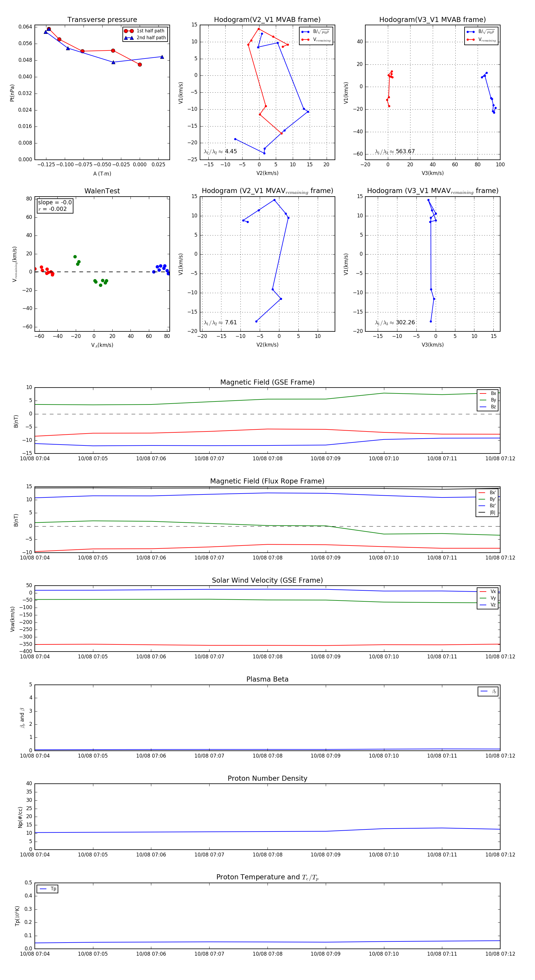This screenshot has width=535, height=980.
Task: Select '|B|' in the Flux Rope Frame legend
Action: click(x=487, y=513)
